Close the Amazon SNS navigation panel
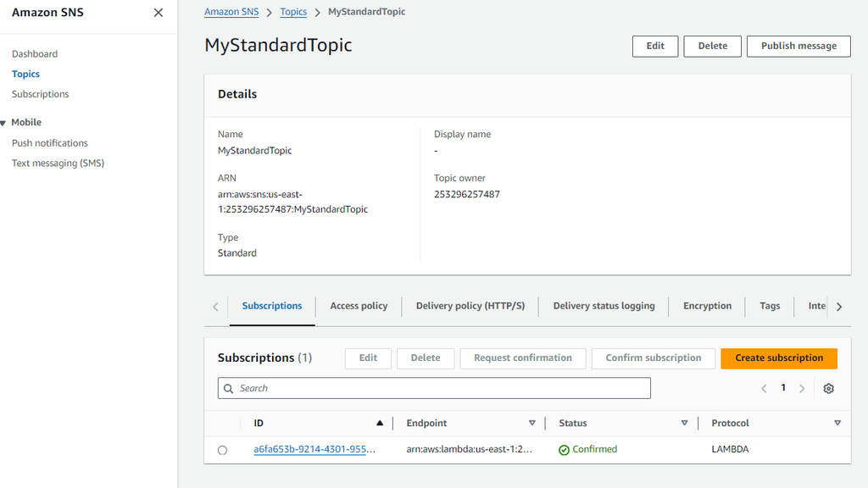 [157, 13]
